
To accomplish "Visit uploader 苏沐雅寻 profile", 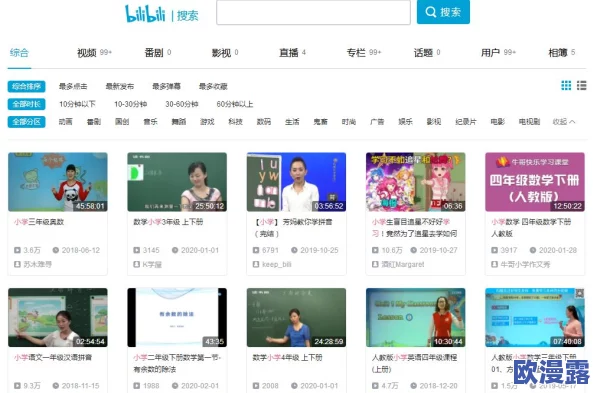I will pyautogui.click(x=37, y=264).
